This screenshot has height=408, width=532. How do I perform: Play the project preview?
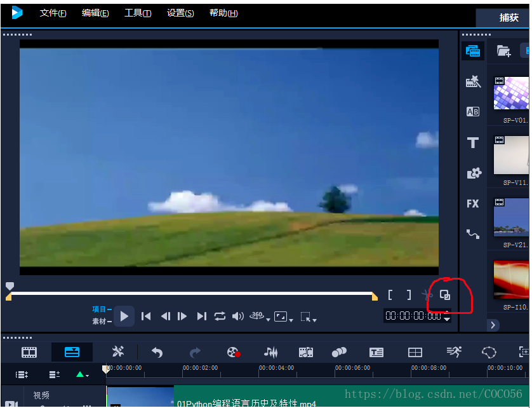click(x=124, y=316)
